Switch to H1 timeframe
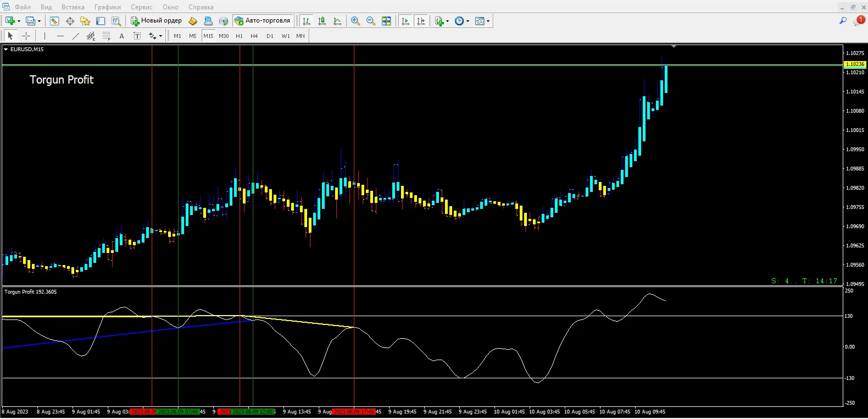Viewport: 868px width, 419px height. coord(239,36)
